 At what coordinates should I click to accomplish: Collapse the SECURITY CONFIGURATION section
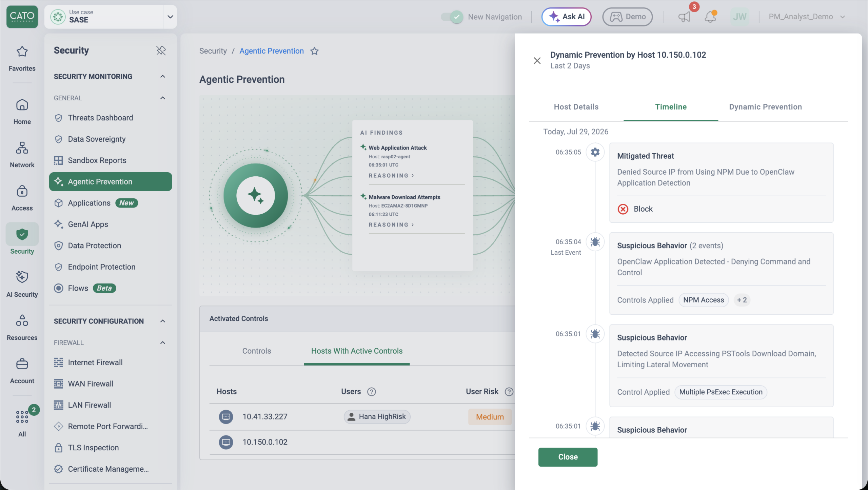click(x=163, y=321)
